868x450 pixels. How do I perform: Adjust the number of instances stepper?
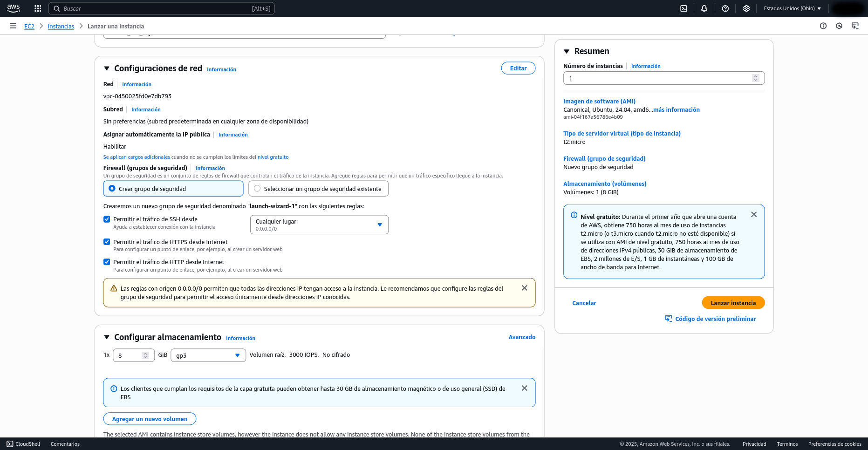756,78
